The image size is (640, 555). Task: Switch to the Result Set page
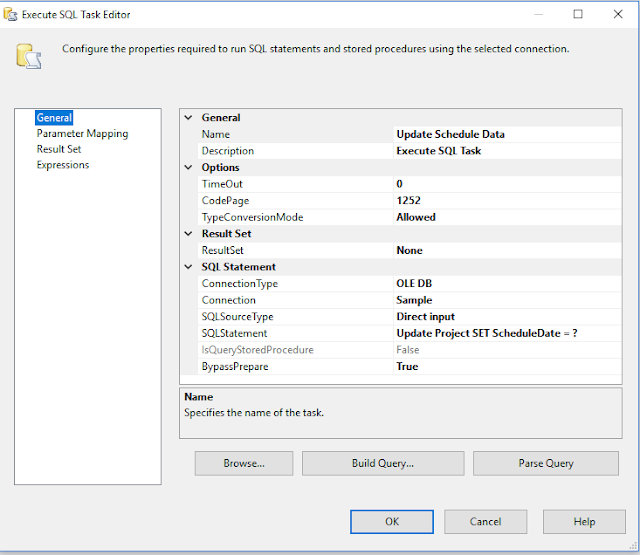(x=59, y=149)
